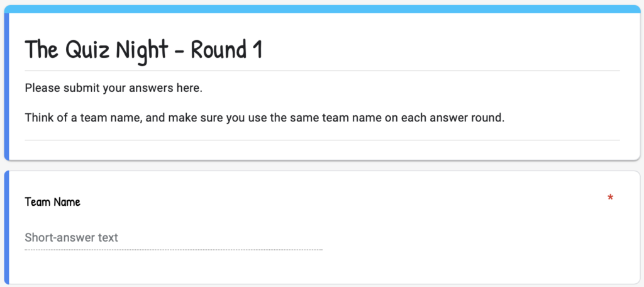644x287 pixels.
Task: Select the "Team Name" question label
Action: coord(53,202)
